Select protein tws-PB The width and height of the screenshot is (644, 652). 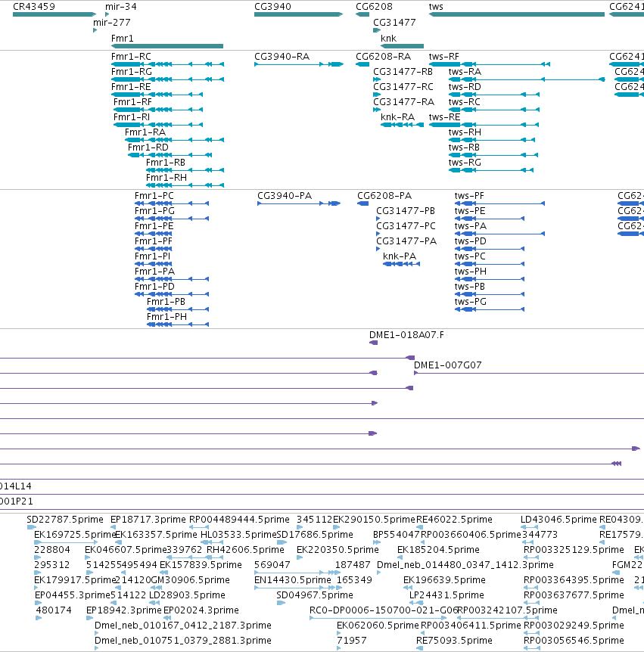click(490, 294)
